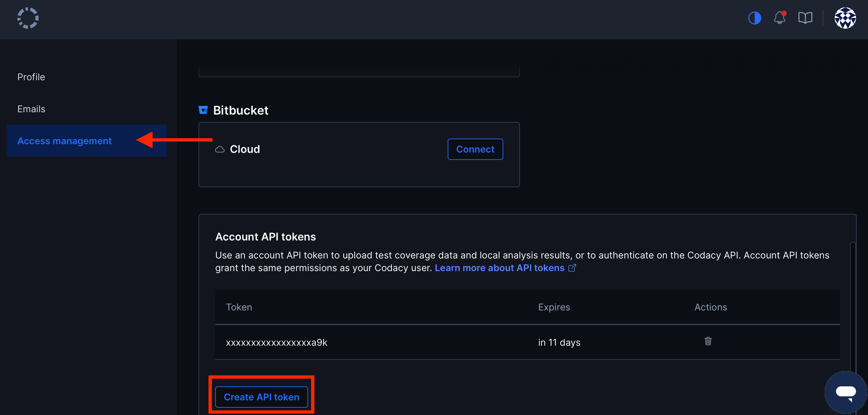This screenshot has height=415, width=868.
Task: Go to the Profile section
Action: pos(31,77)
